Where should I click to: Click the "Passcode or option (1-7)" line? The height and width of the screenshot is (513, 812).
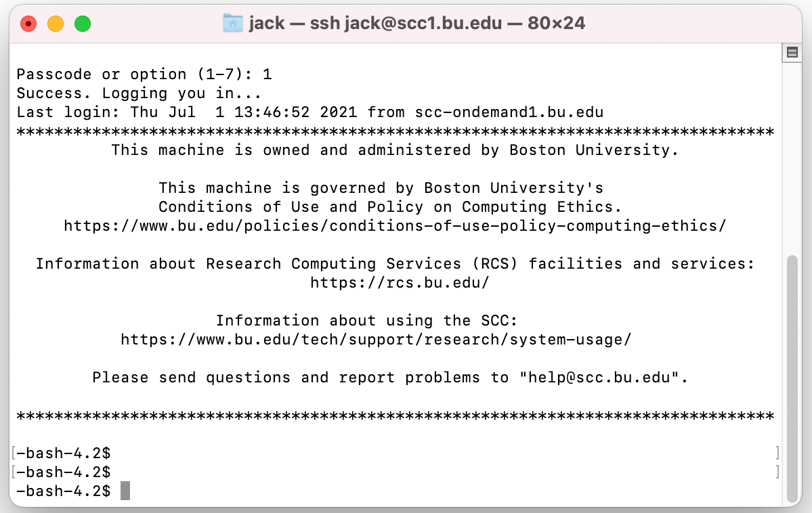144,74
